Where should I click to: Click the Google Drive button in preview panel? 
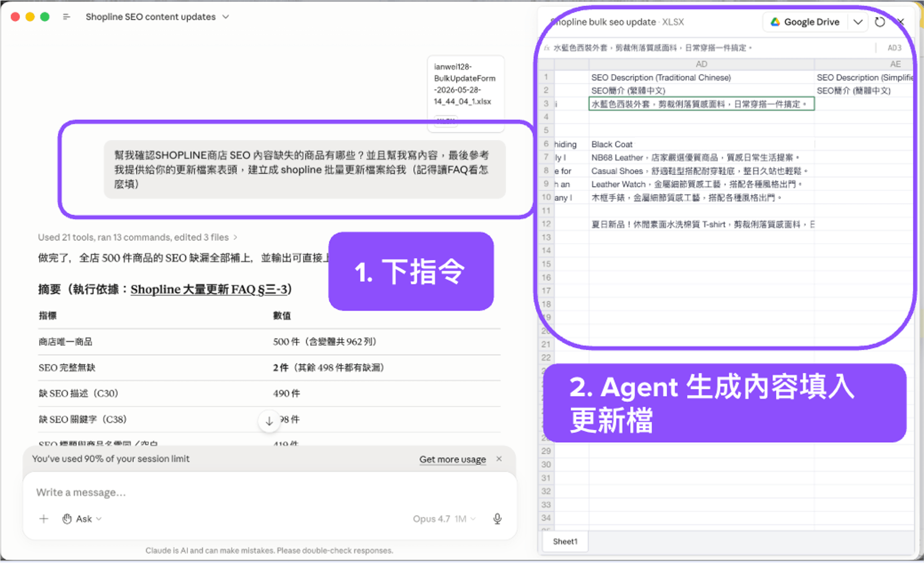805,22
